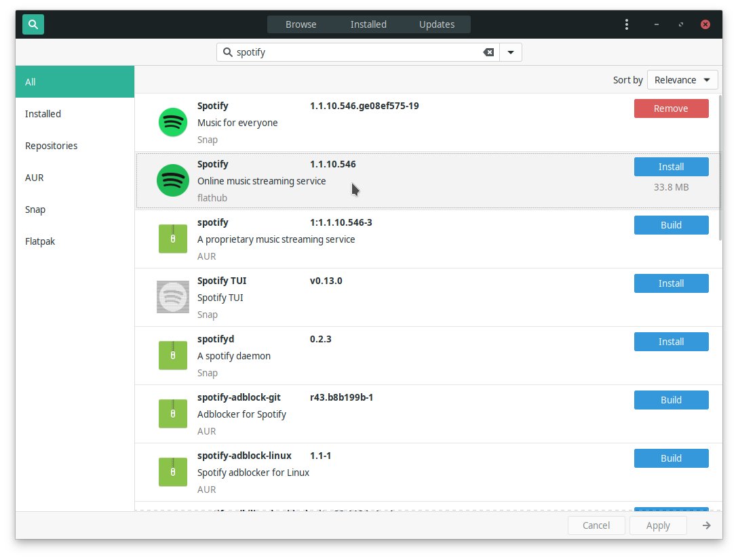The height and width of the screenshot is (560, 738).
Task: Click the spotifyd package icon
Action: [x=173, y=355]
